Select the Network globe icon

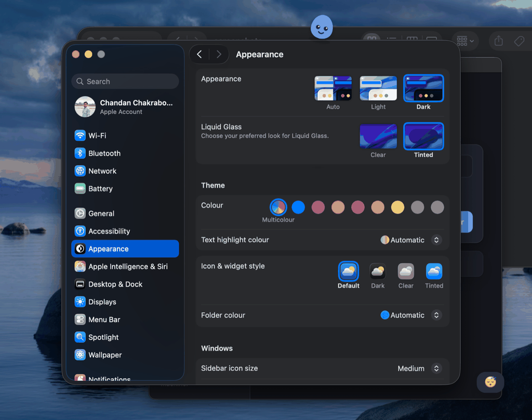point(80,171)
